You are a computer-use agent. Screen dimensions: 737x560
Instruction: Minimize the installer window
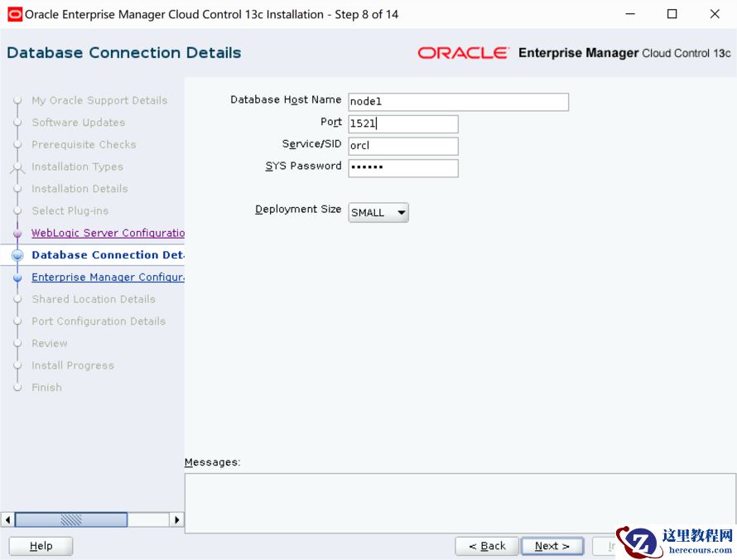point(630,14)
